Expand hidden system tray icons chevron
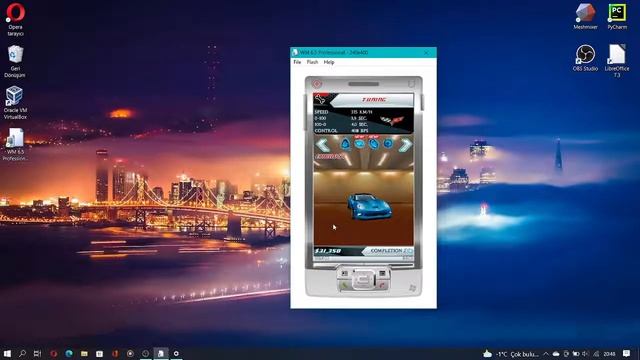Screen dimensions: 640x360 [546, 354]
